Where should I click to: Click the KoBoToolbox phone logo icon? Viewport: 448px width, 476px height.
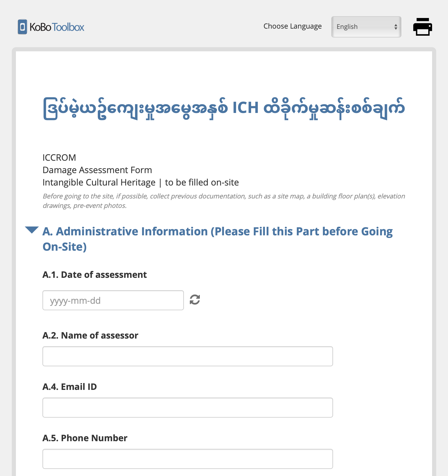pyautogui.click(x=22, y=27)
